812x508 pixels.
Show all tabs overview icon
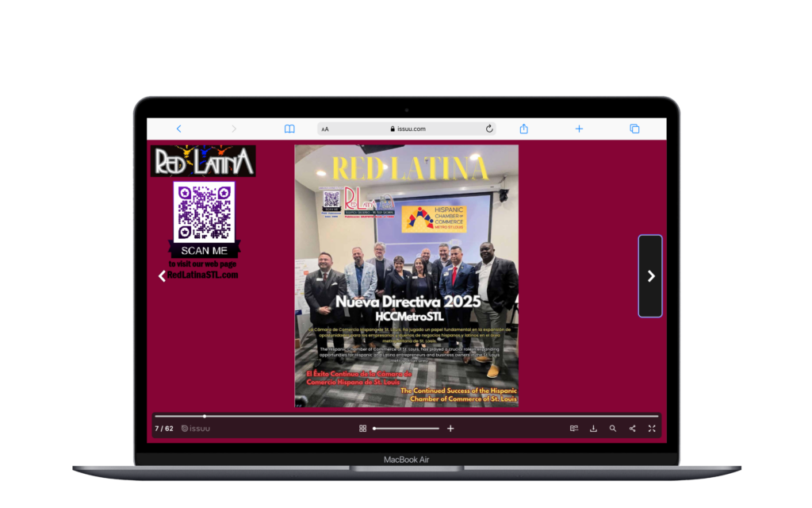[634, 129]
